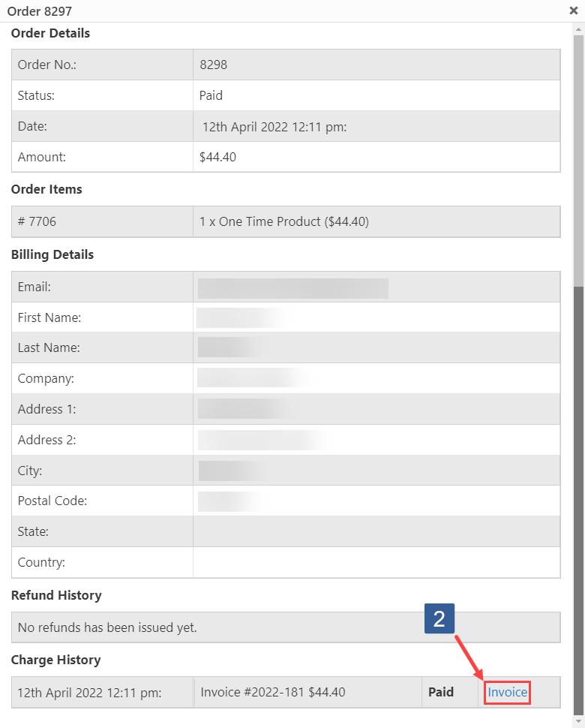Select the Order Details section heading
The image size is (585, 728).
(x=50, y=33)
